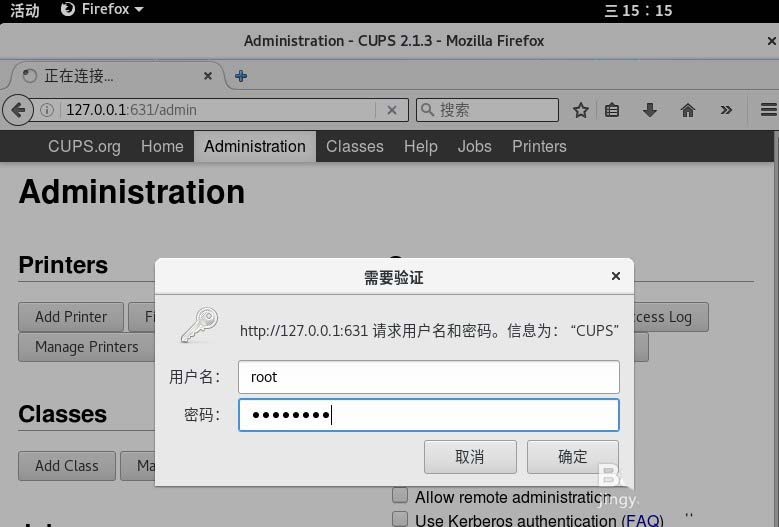
Task: Bookmark this page with the star icon
Action: click(580, 110)
